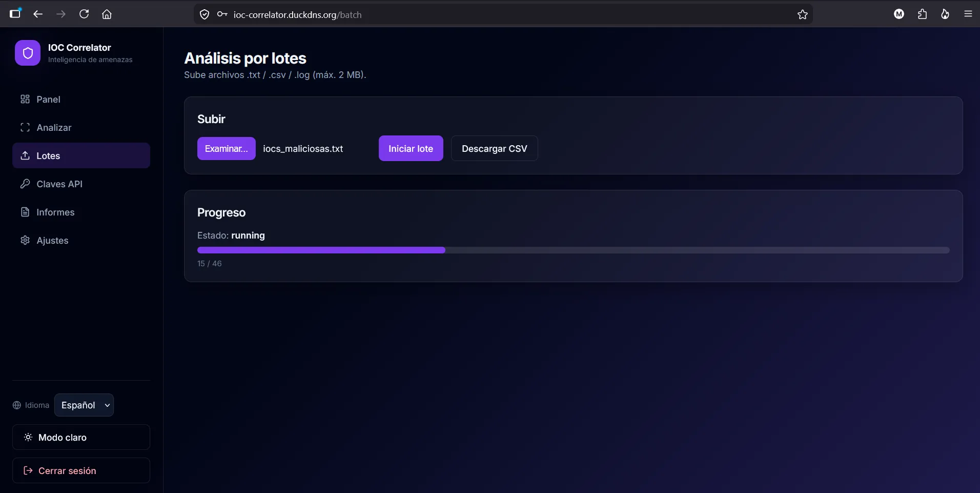Click the logout arrow icon
This screenshot has height=493, width=980.
click(28, 470)
